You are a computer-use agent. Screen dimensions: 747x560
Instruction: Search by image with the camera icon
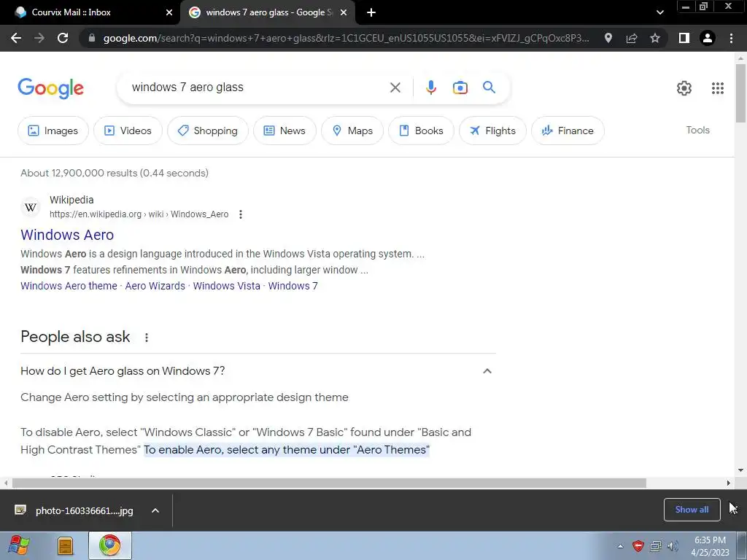coord(460,87)
